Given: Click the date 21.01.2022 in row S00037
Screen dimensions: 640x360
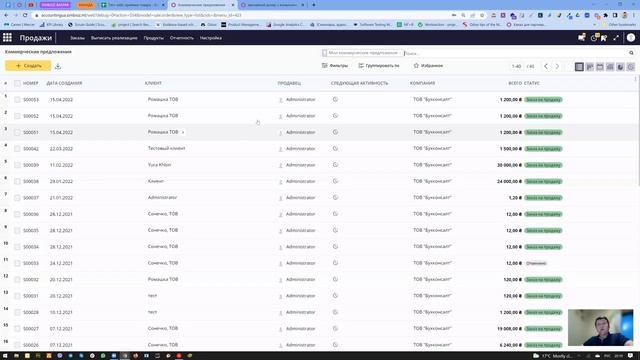Looking at the screenshot, I should pos(61,198).
